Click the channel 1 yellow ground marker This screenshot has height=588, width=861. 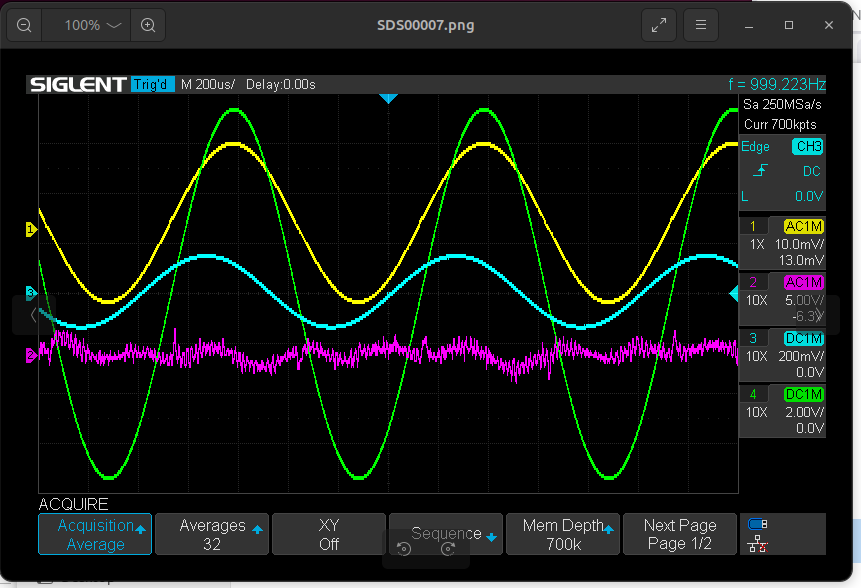(x=31, y=229)
